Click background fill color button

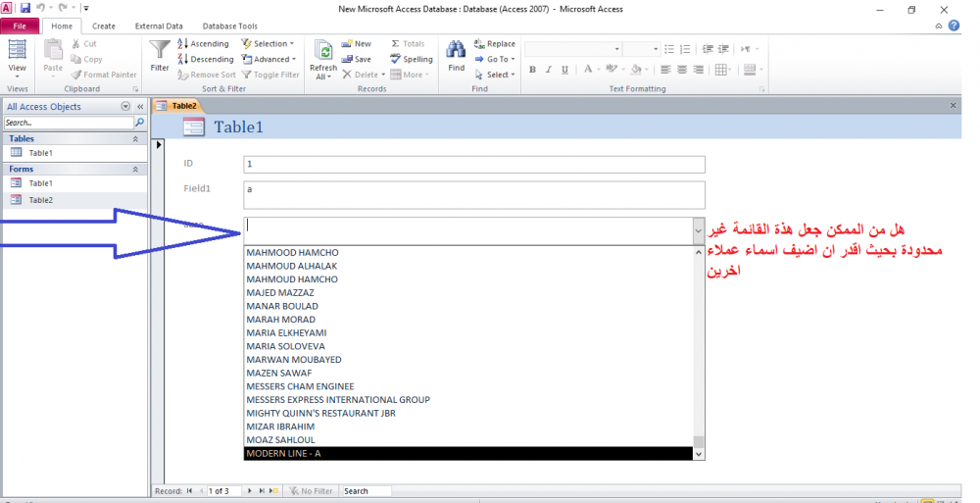pos(636,70)
